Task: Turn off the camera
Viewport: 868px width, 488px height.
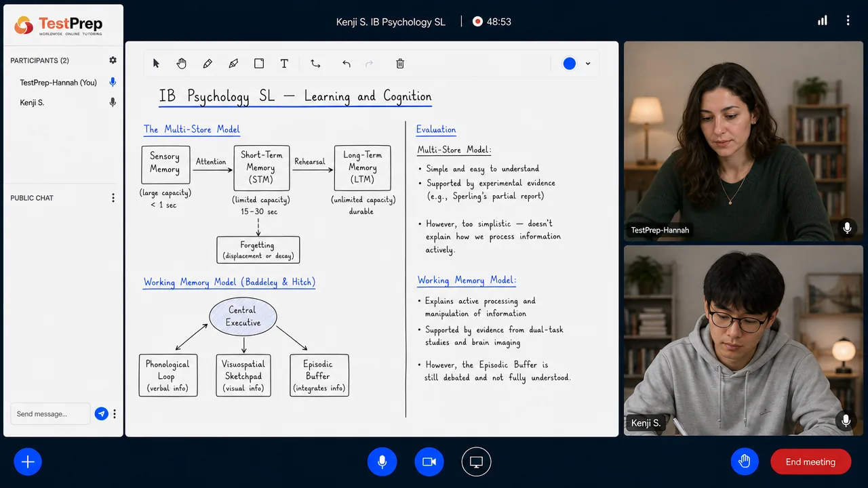Action: pyautogui.click(x=429, y=462)
